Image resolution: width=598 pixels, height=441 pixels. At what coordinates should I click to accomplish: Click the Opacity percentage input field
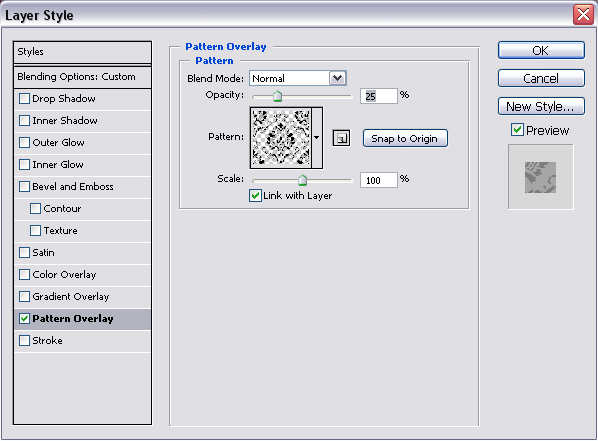click(x=379, y=96)
